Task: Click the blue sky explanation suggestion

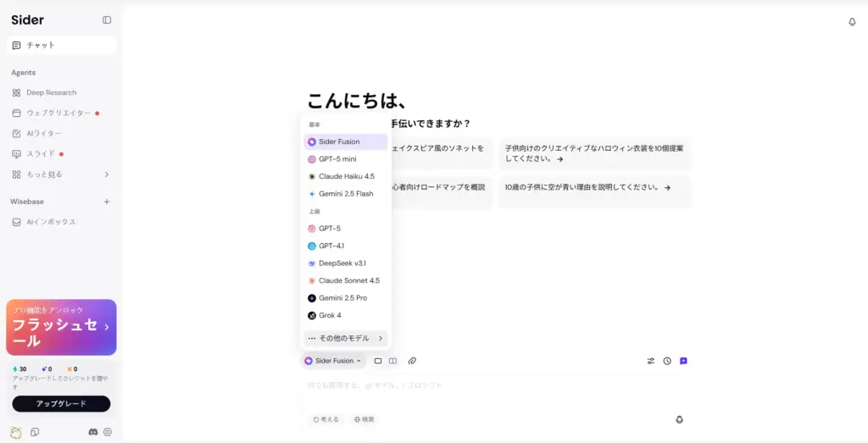Action: (x=594, y=192)
